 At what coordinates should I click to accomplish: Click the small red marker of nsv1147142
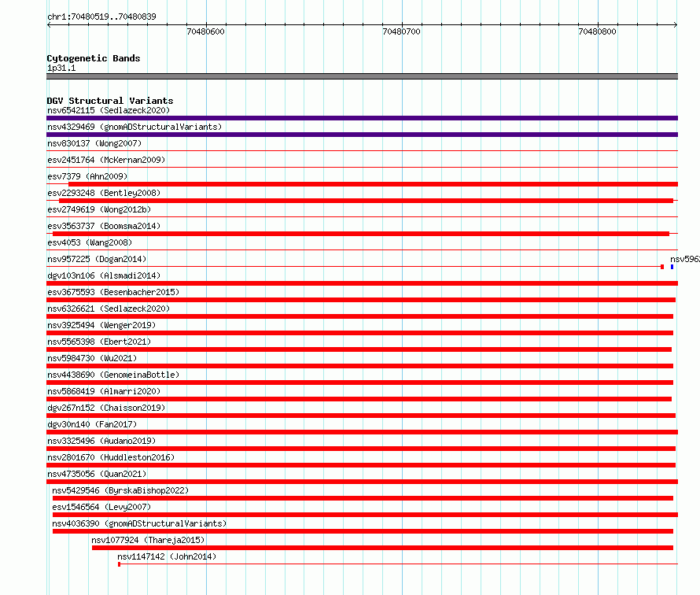(120, 564)
